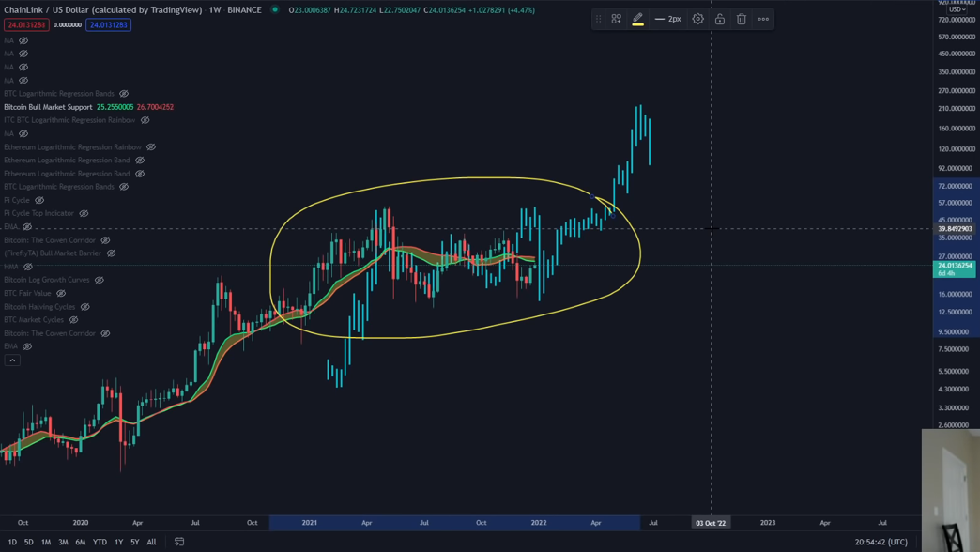Screen dimensions: 980x552
Task: Show the Bitcoin Log Growth Curves indicator
Action: [100, 280]
